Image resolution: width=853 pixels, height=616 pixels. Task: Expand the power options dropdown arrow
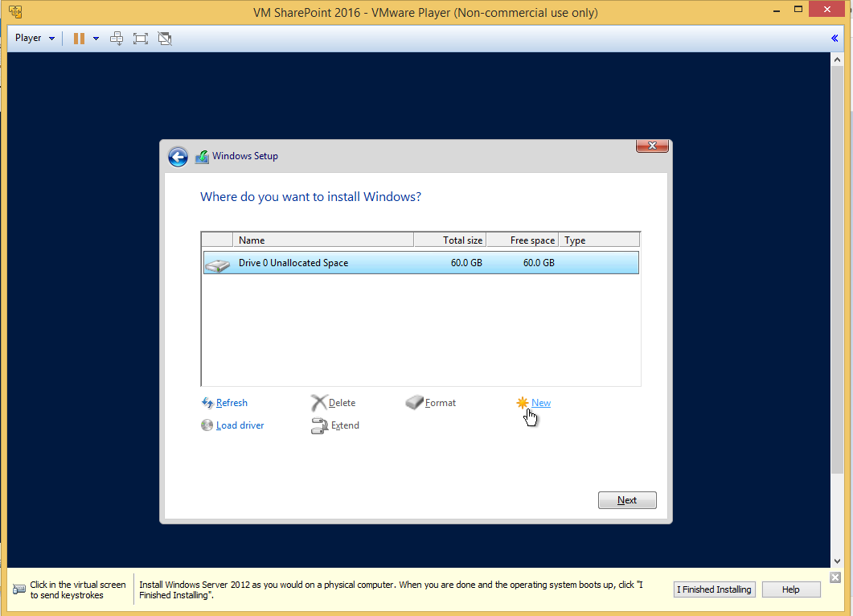coord(96,38)
